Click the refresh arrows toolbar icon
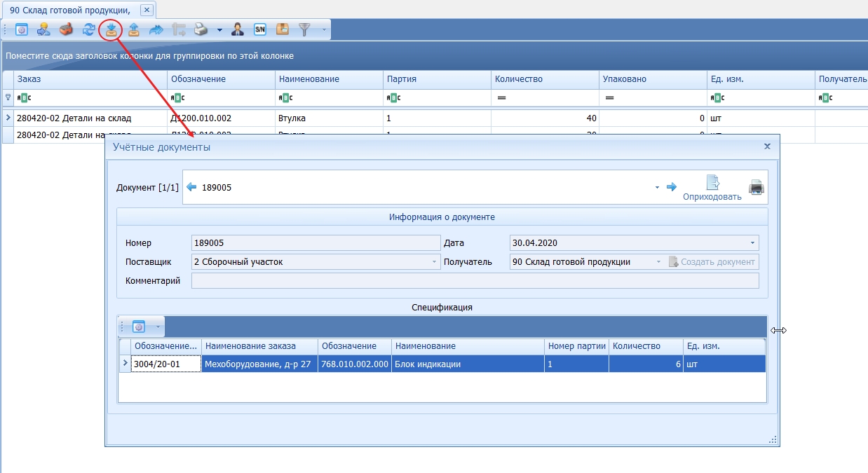Viewport: 868px width, 473px height. (88, 29)
